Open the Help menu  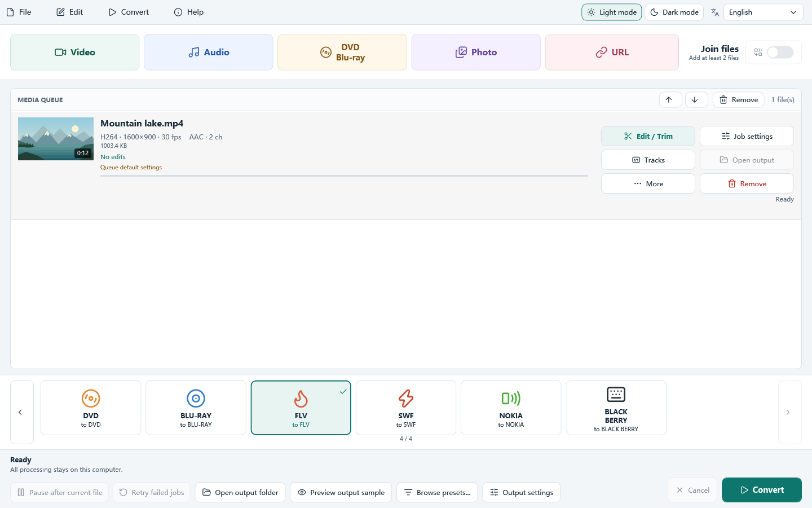click(189, 12)
